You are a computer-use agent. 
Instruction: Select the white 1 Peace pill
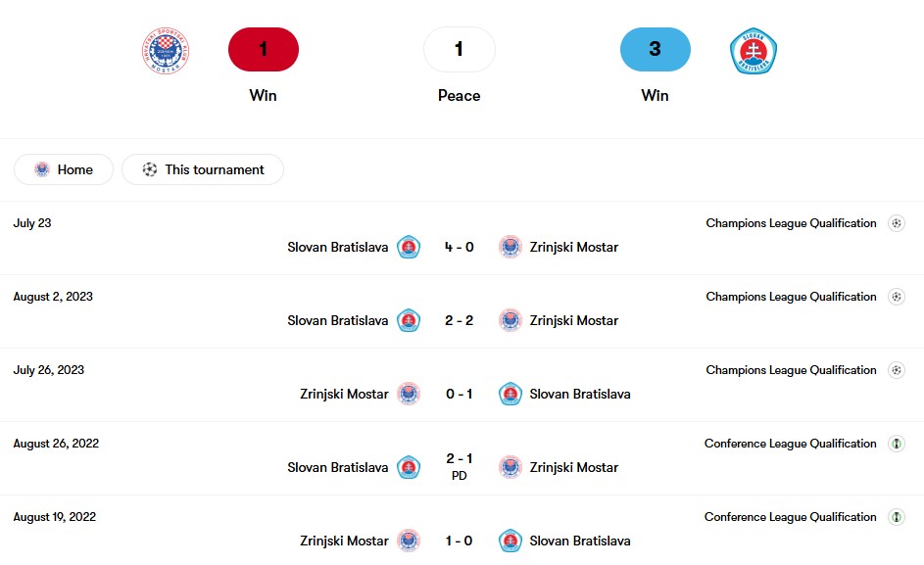point(459,50)
